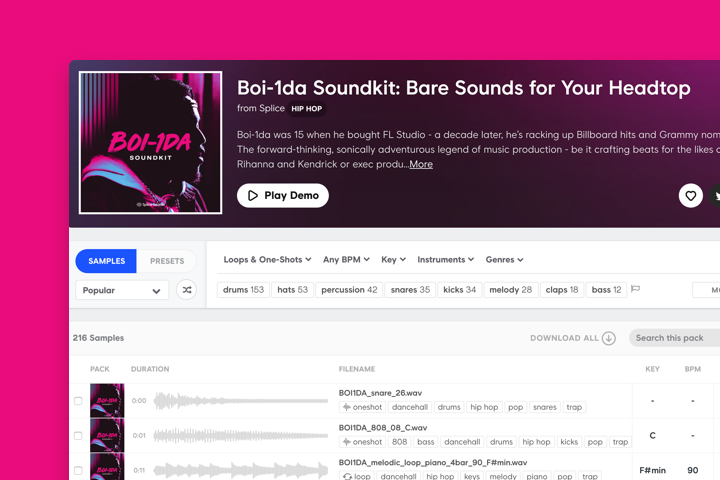
Task: Open the Any BPM filter
Action: click(346, 260)
